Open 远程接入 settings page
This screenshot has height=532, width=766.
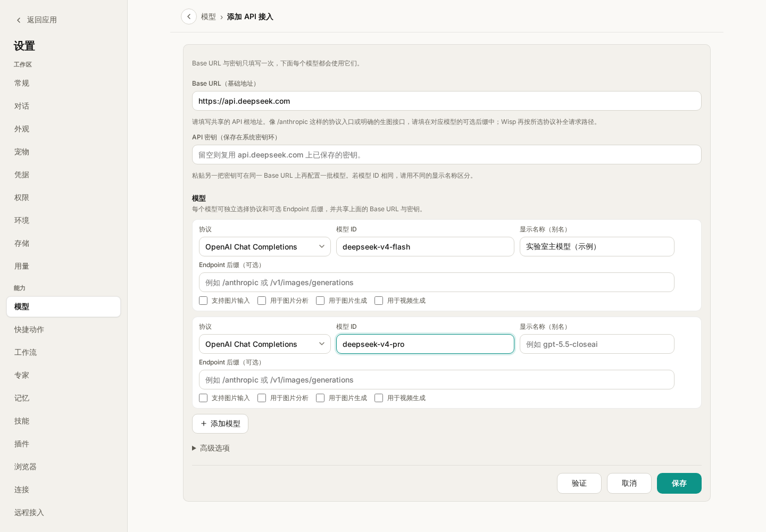[x=63, y=512]
